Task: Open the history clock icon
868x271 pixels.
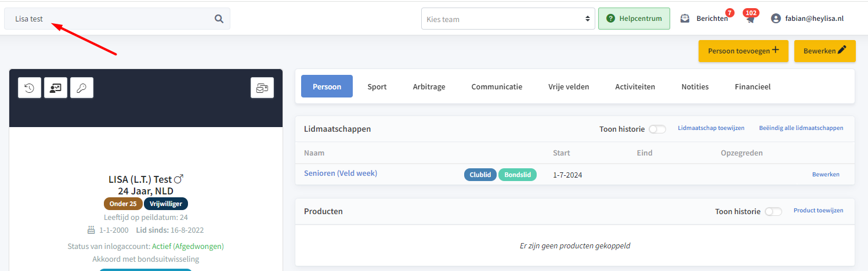Action: 29,88
